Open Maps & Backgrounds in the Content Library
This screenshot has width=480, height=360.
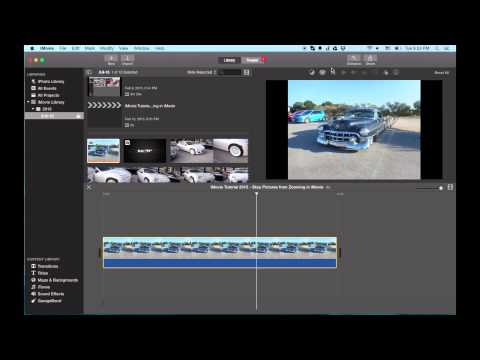pyautogui.click(x=55, y=280)
